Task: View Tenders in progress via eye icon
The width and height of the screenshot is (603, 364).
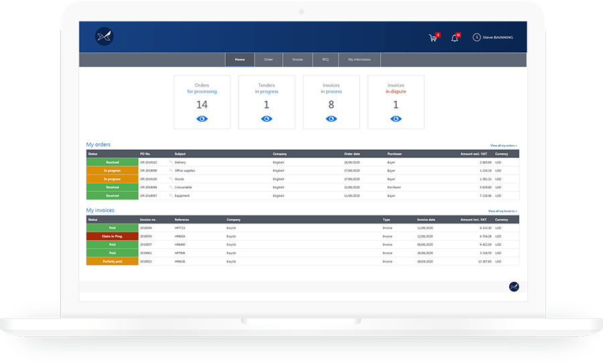Action: pos(267,118)
